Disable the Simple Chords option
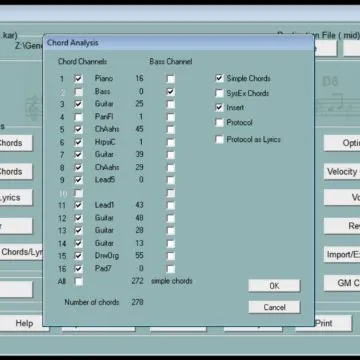The image size is (360, 360). coord(219,78)
